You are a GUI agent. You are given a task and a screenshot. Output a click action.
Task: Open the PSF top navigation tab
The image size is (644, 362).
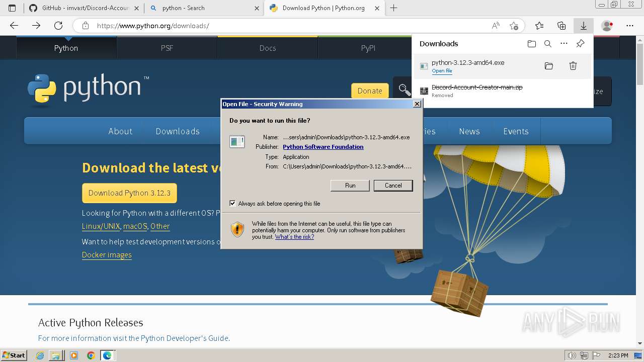point(167,48)
